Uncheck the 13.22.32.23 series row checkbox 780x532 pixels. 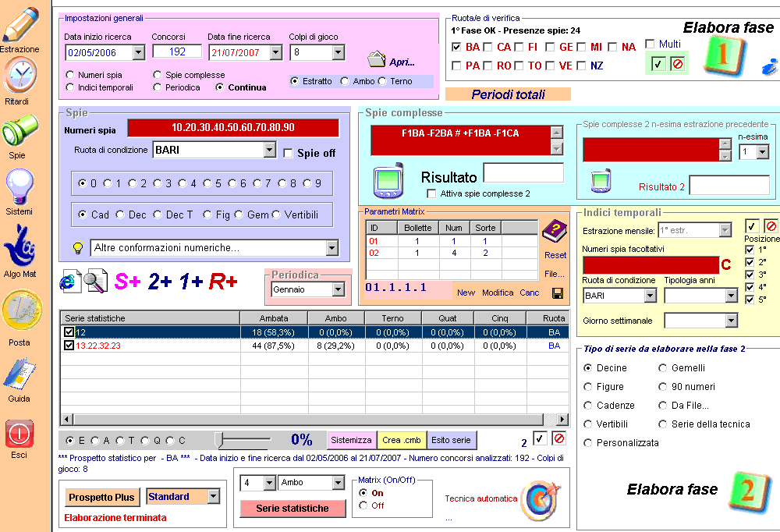click(69, 346)
